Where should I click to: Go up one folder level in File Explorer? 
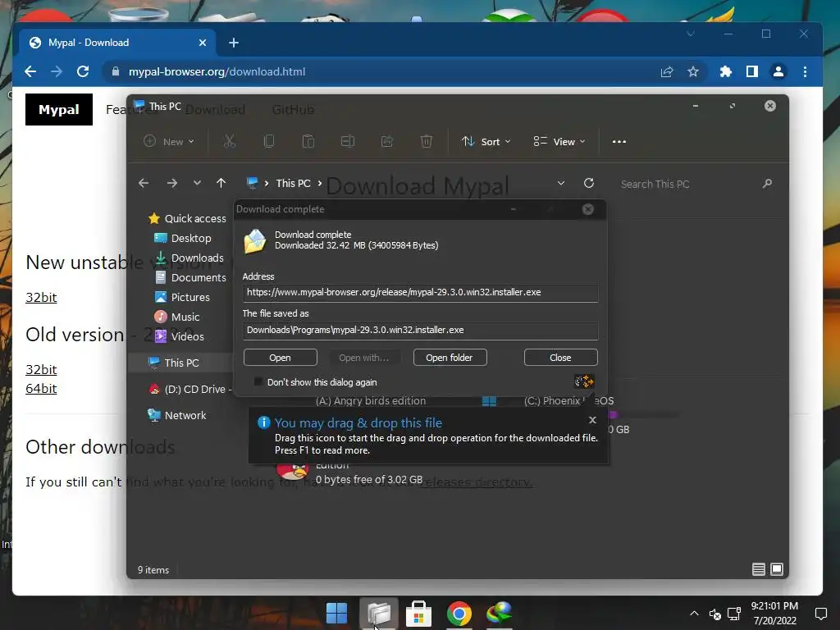(x=221, y=183)
